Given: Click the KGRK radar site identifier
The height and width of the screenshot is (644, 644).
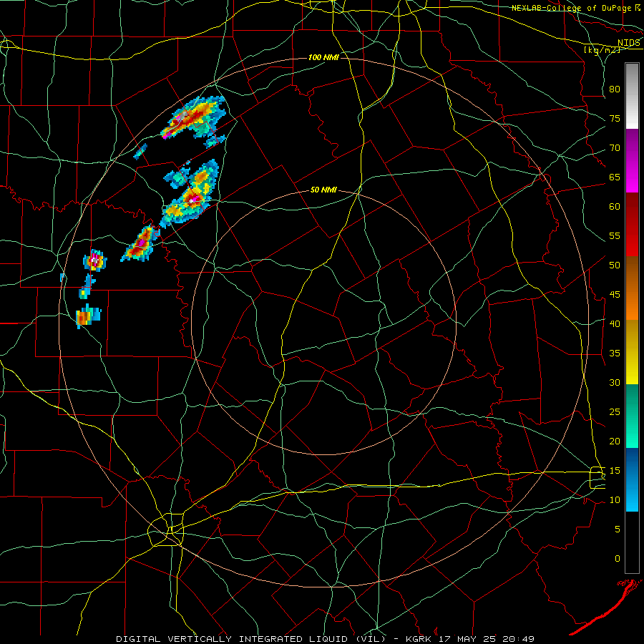Looking at the screenshot, I should tap(419, 639).
